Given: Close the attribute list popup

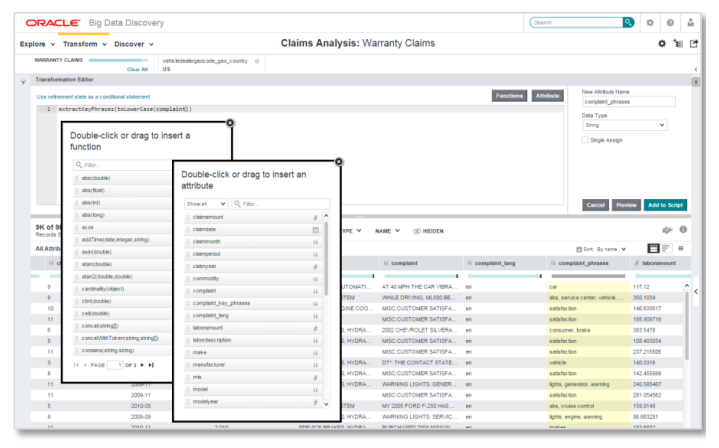Looking at the screenshot, I should click(x=338, y=161).
